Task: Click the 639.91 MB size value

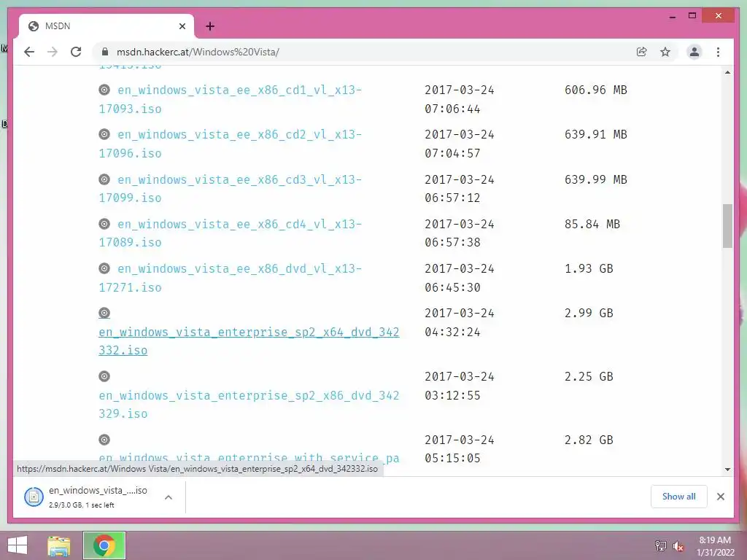Action: (x=595, y=134)
